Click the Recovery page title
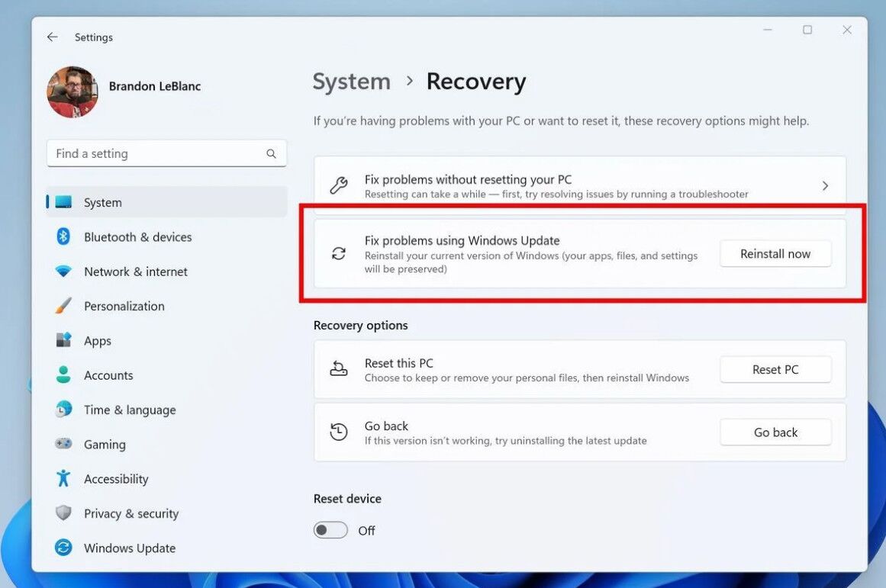This screenshot has height=588, width=886. coord(476,82)
